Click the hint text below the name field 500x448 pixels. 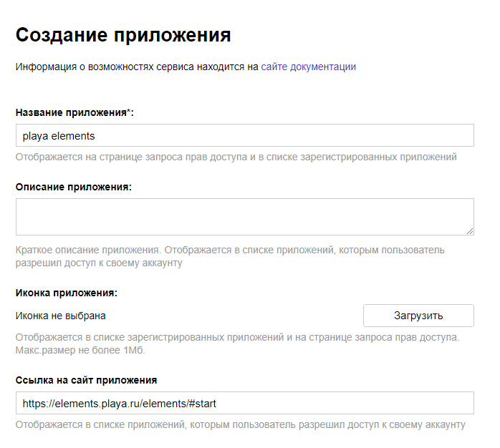pos(236,157)
